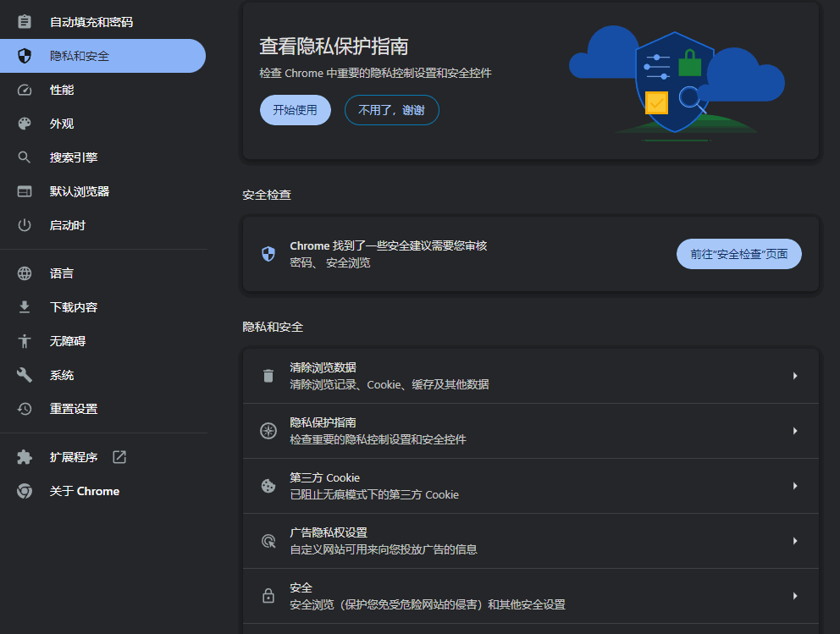
Task: Click the speedometer icon beside 性能
Action: point(25,90)
